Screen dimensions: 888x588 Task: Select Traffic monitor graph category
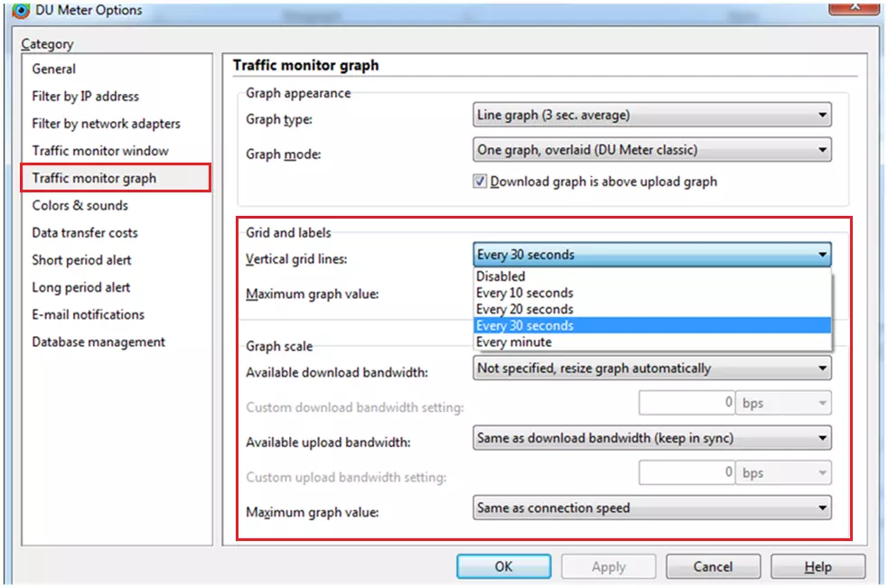tap(116, 178)
